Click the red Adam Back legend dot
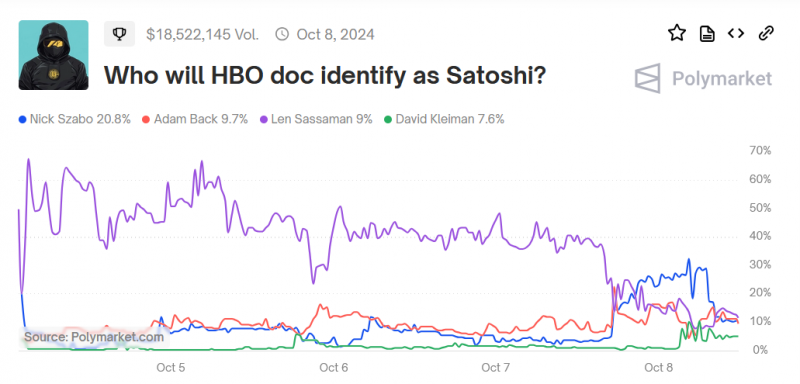800x384 pixels. [x=145, y=119]
